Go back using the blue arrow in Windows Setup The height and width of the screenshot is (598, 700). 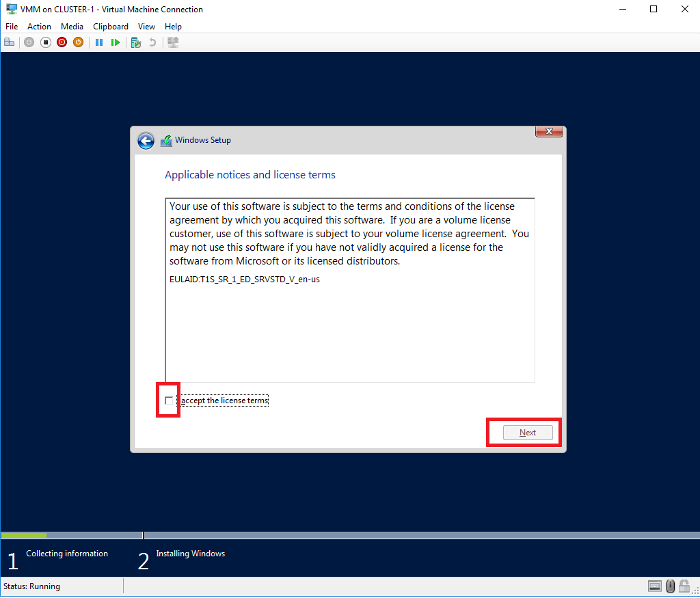point(146,141)
